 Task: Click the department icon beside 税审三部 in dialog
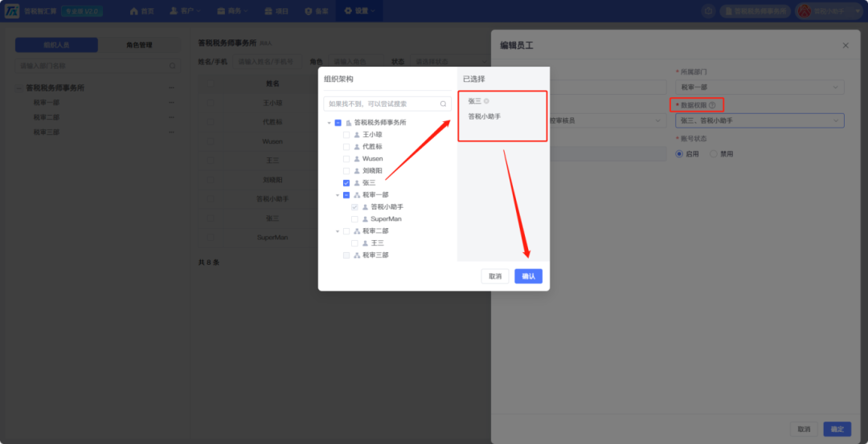357,255
